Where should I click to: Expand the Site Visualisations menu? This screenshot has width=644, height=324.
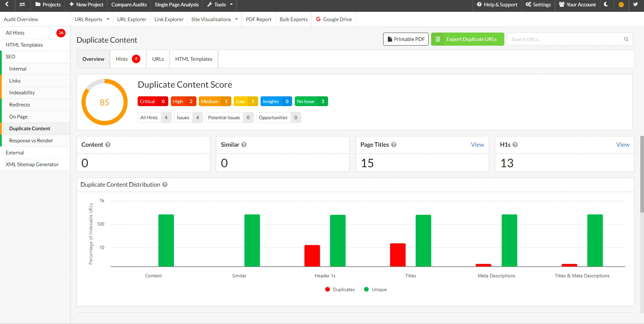[x=214, y=19]
